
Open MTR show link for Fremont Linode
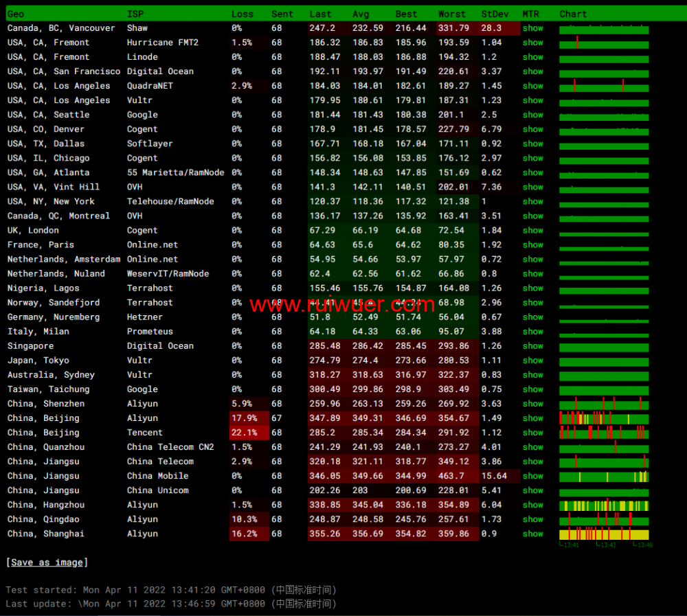[532, 57]
